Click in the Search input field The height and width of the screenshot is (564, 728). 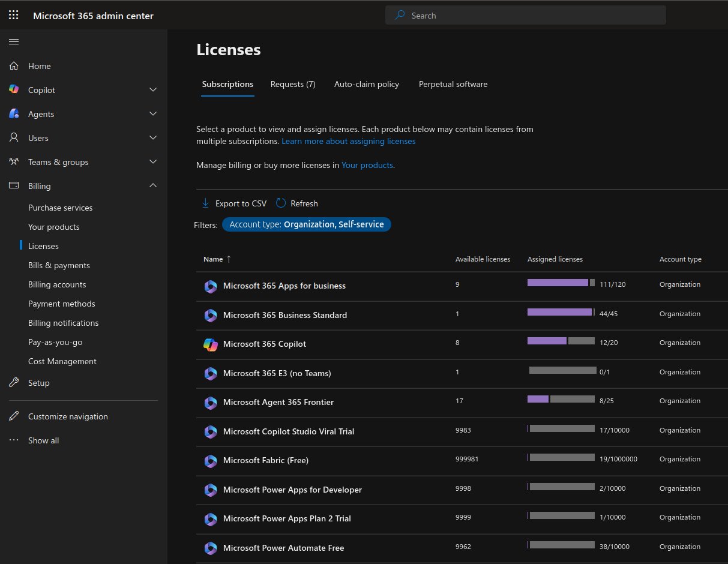[526, 16]
